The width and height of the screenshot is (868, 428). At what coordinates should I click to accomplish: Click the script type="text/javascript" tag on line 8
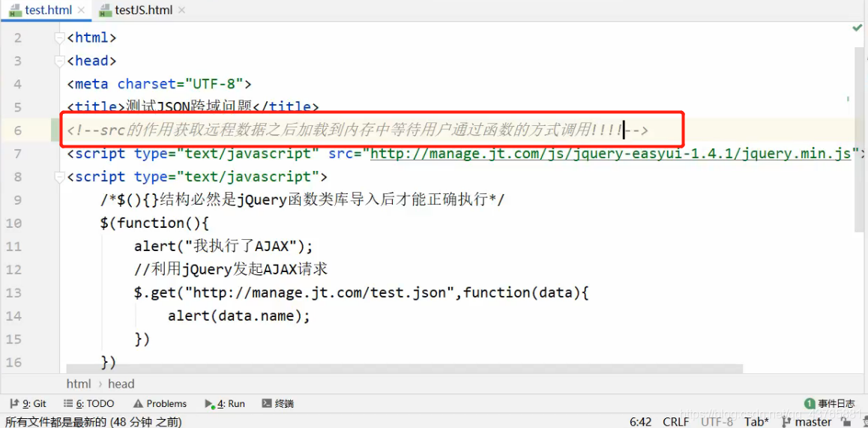click(x=198, y=177)
